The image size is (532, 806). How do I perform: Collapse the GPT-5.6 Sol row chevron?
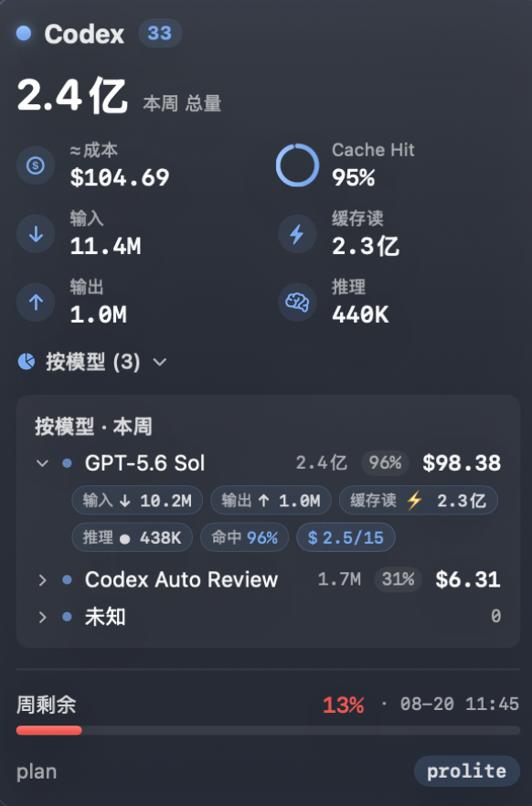coord(42,463)
